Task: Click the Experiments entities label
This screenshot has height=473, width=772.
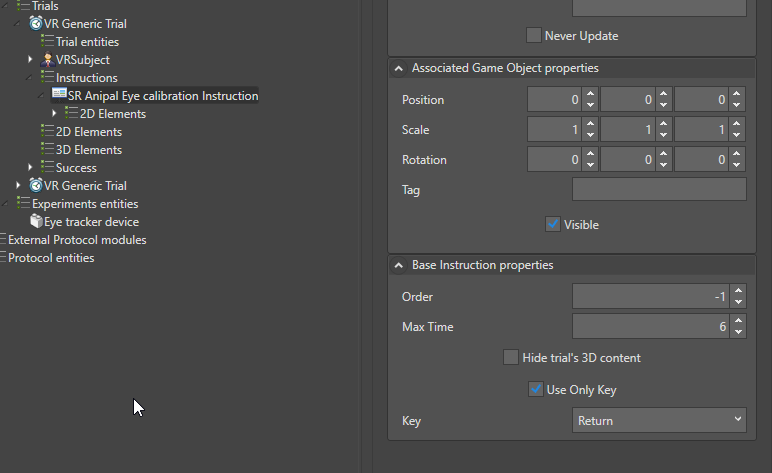Action: [x=85, y=204]
